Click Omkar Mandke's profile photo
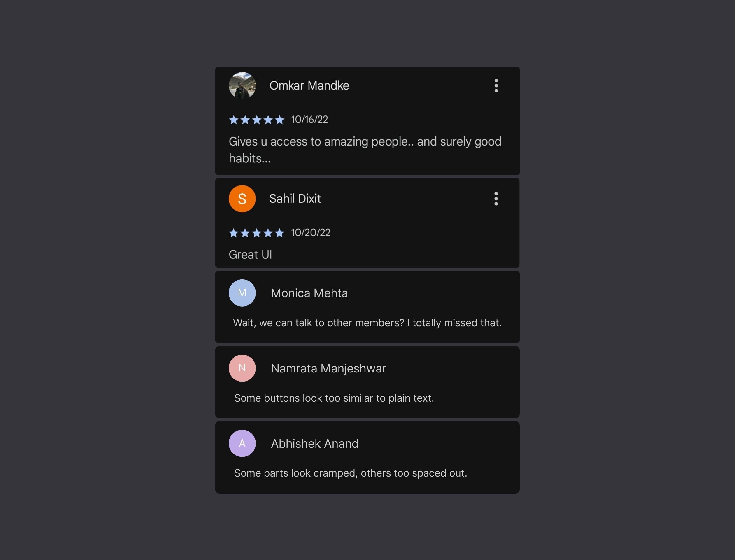The width and height of the screenshot is (735, 560). (242, 86)
